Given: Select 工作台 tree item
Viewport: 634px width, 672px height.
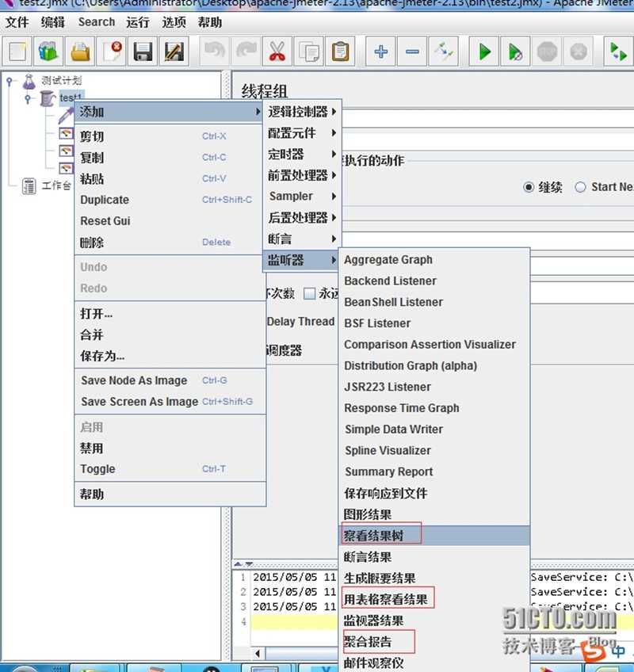Looking at the screenshot, I should [x=56, y=186].
